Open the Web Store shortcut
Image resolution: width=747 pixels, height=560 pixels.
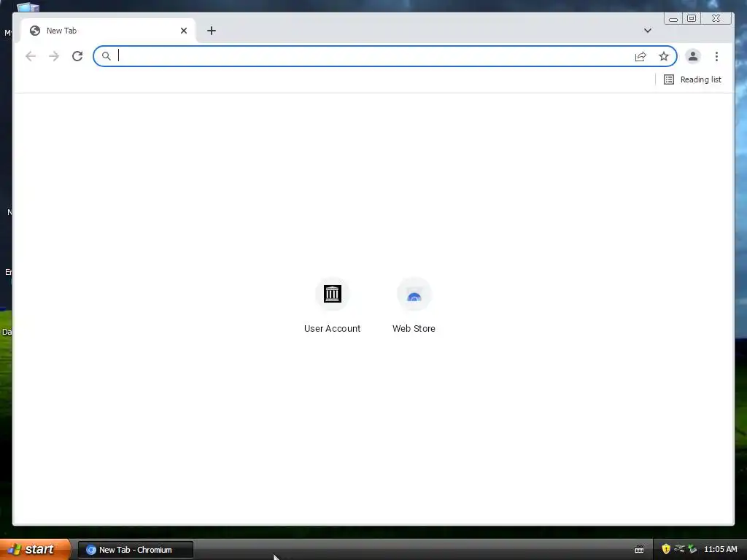pos(414,306)
